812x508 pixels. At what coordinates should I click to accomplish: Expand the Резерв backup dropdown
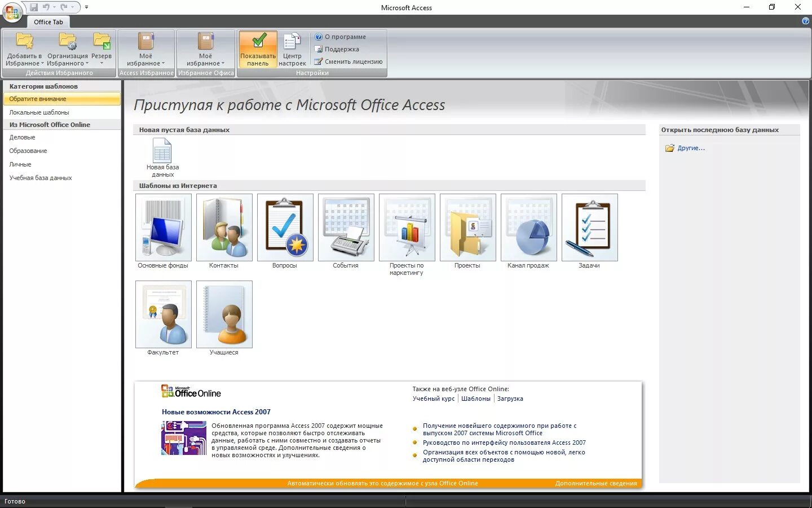coord(101,50)
